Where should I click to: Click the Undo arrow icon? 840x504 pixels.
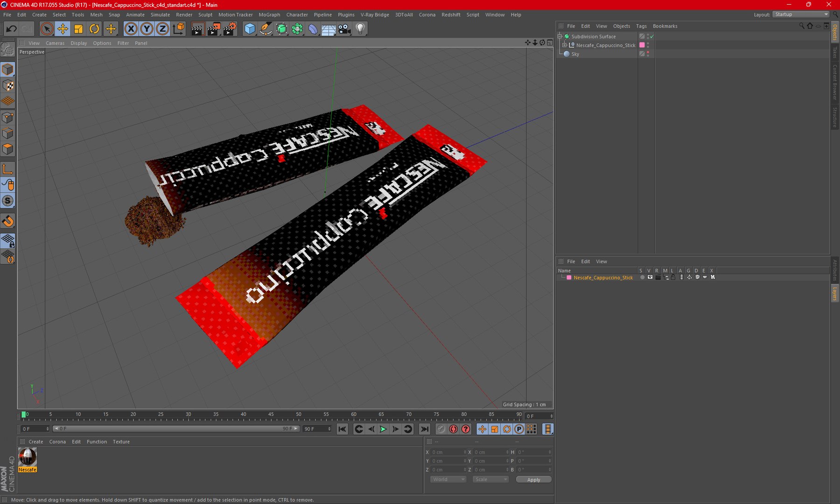click(11, 29)
